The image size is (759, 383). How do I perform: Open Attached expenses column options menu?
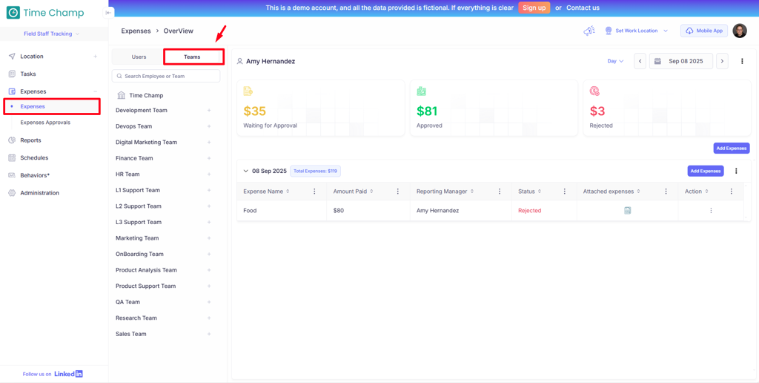[666, 192]
